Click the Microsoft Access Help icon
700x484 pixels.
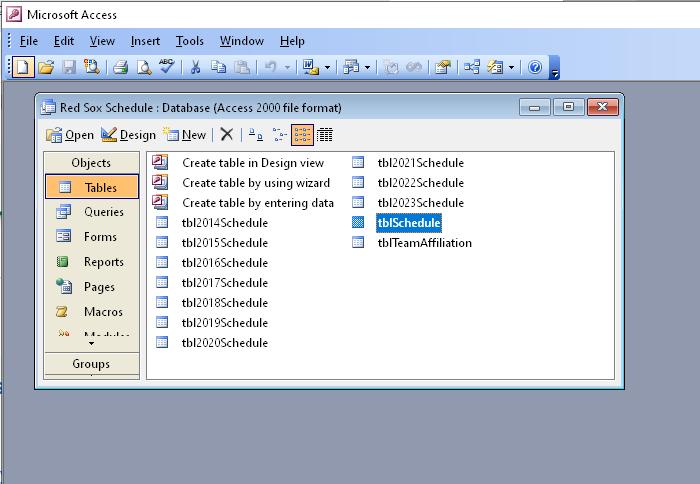click(x=535, y=67)
